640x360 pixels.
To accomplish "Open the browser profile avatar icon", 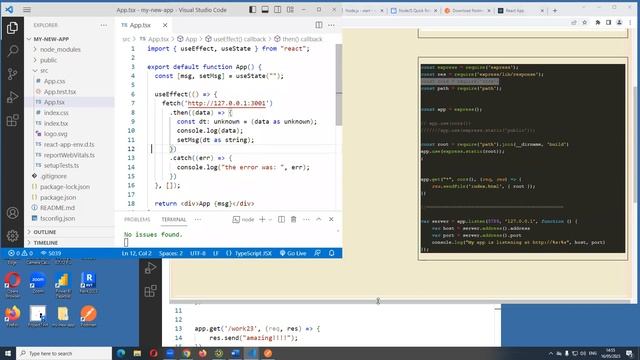I will [619, 22].
